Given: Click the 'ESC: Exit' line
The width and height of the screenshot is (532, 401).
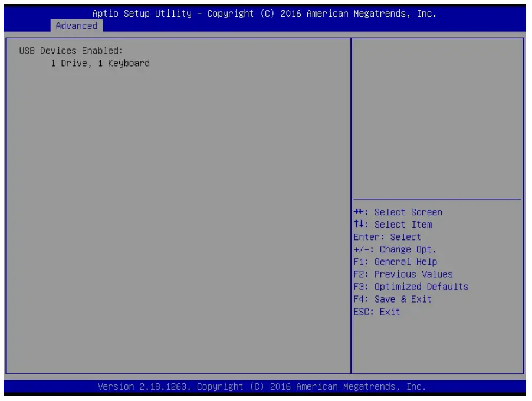Looking at the screenshot, I should (377, 312).
